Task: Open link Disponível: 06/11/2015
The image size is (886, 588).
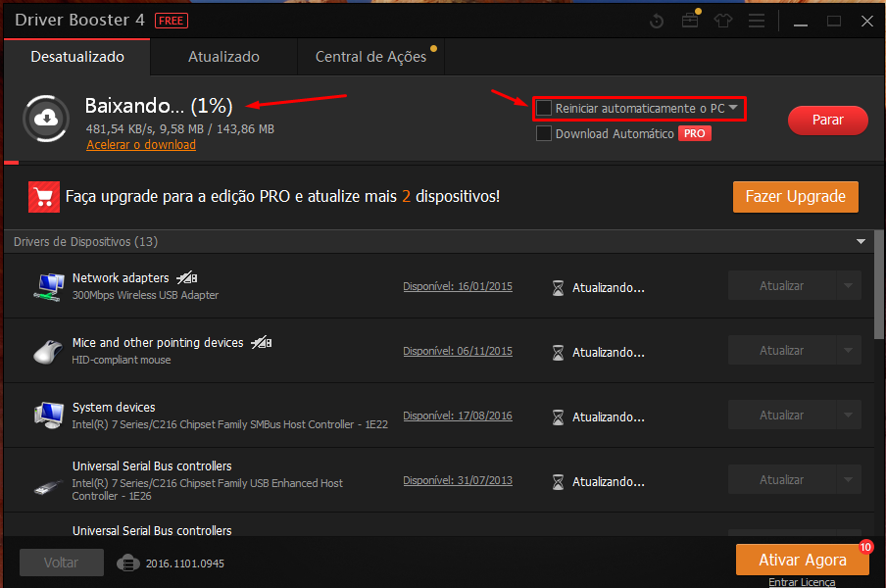Action: [x=458, y=352]
